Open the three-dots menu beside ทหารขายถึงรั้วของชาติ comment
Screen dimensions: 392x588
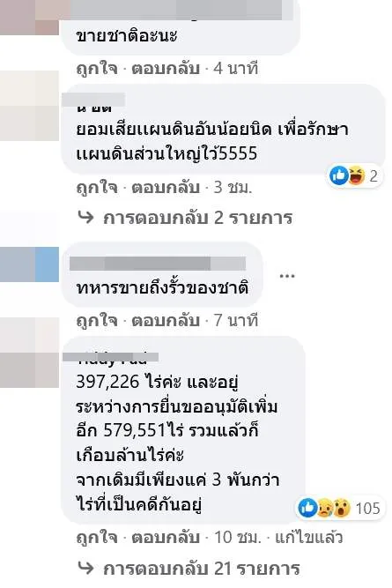coord(287,277)
